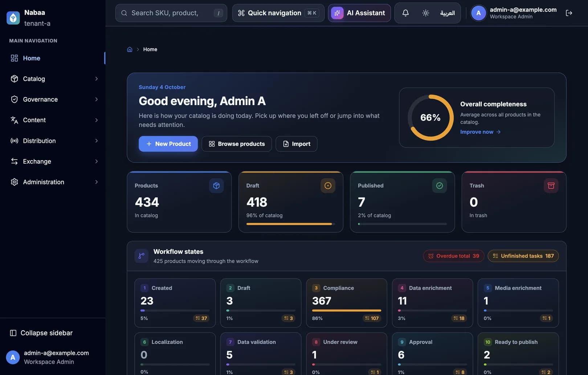Open Quick navigation
The image size is (588, 375).
[x=278, y=13]
